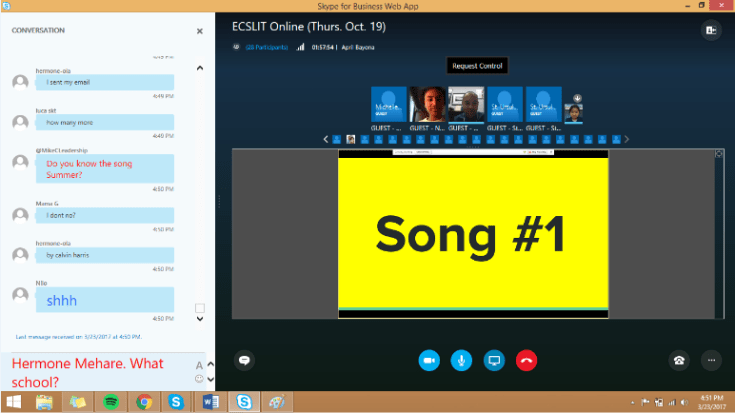
Task: Open File Explorer from taskbar
Action: (45, 402)
